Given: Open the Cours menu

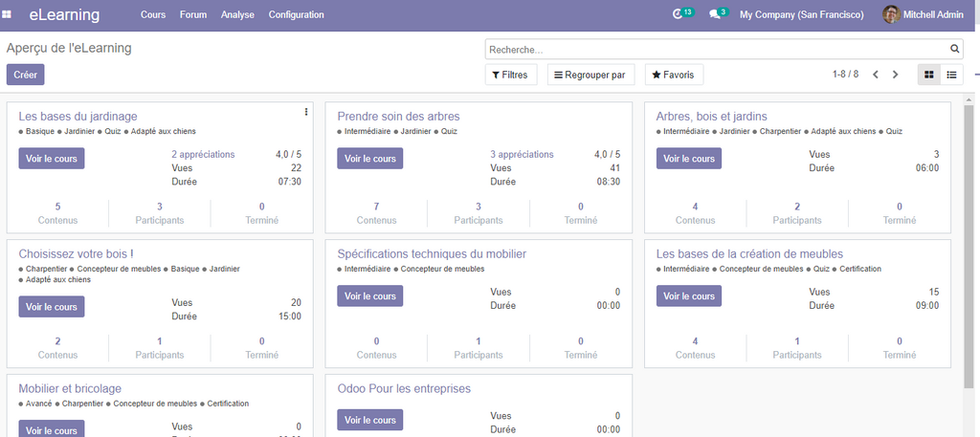Looking at the screenshot, I should [x=152, y=14].
